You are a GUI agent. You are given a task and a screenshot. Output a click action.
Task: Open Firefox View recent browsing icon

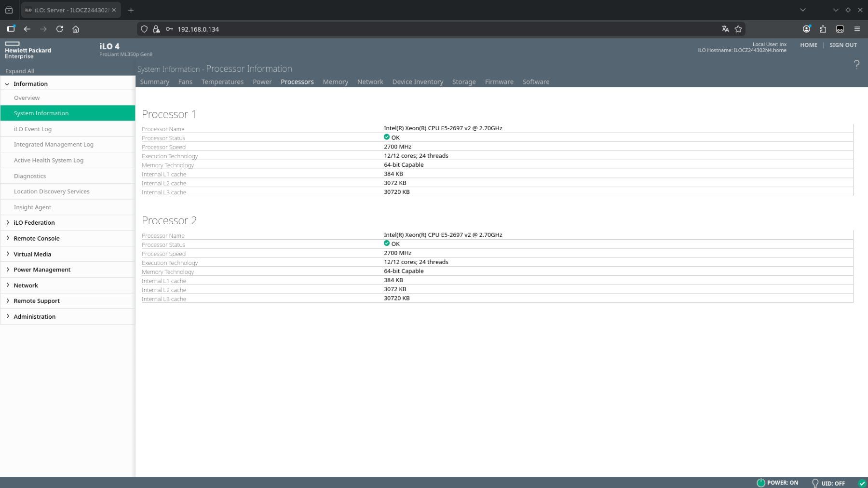[9, 10]
